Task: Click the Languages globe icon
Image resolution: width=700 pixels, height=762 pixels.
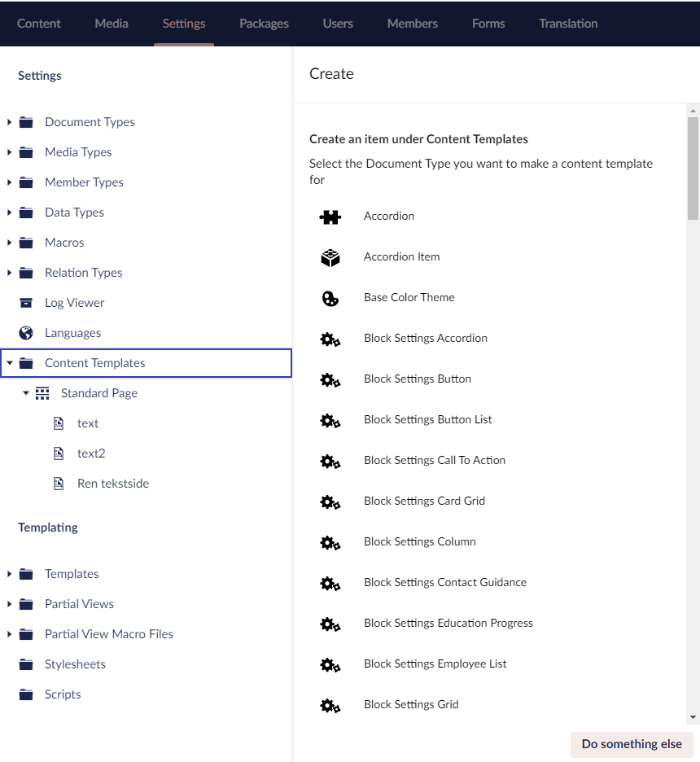Action: pyautogui.click(x=26, y=333)
